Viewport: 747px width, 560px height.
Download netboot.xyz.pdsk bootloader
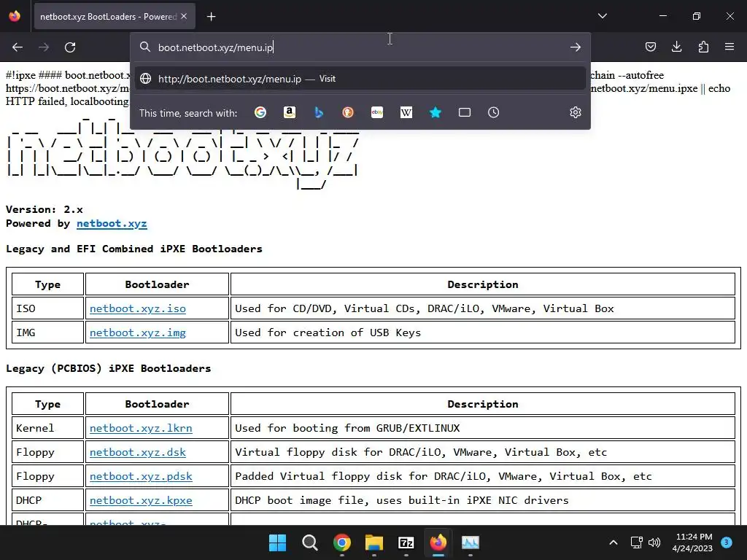point(141,476)
